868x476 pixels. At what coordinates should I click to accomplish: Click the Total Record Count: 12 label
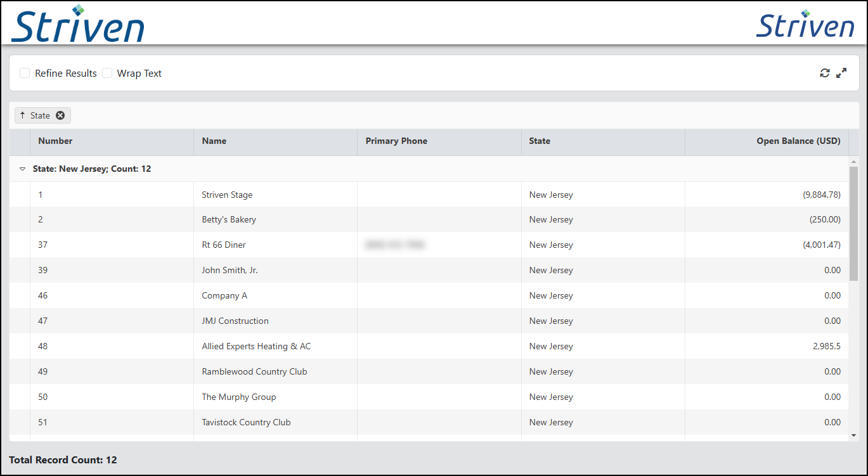click(x=63, y=460)
